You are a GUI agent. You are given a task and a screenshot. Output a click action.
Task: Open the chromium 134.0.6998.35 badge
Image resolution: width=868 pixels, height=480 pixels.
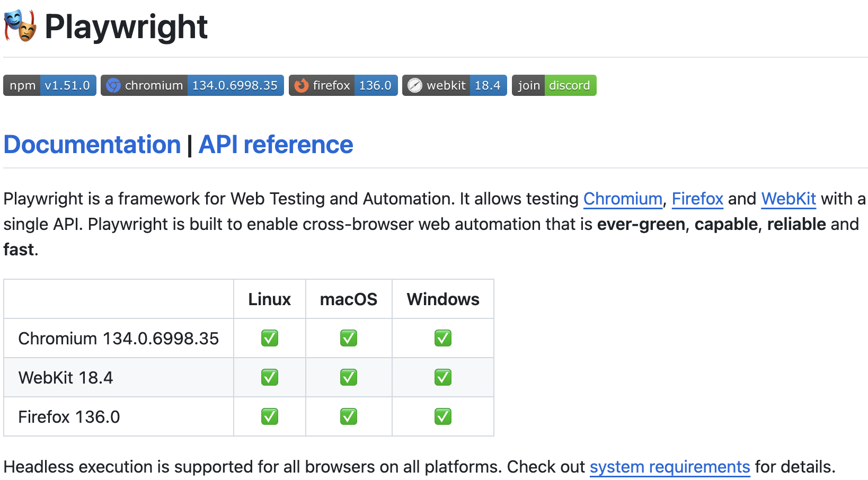click(x=192, y=85)
